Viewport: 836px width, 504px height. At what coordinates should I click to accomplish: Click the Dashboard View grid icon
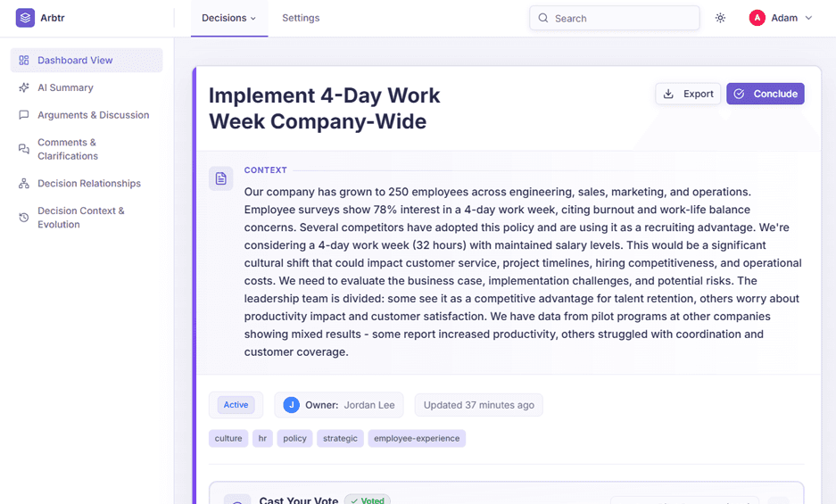click(24, 61)
